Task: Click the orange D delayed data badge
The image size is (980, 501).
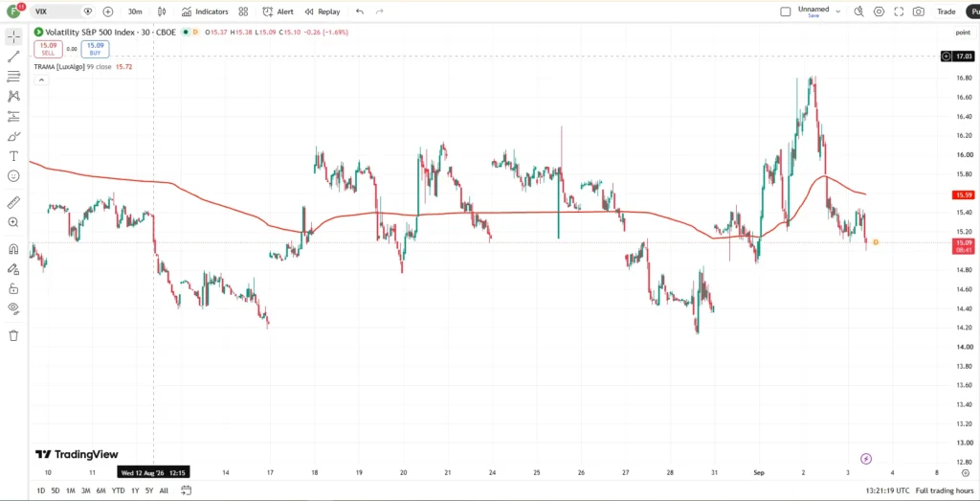Action: pyautogui.click(x=195, y=32)
